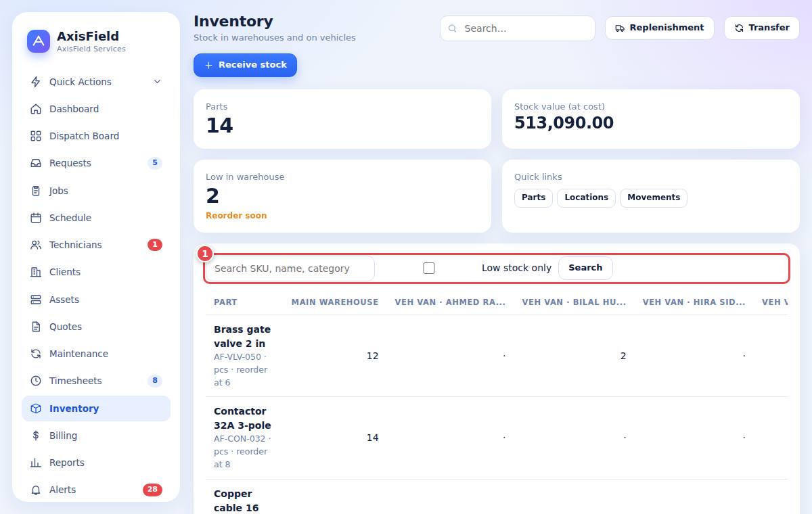The image size is (812, 514).
Task: Open the Parts quick link
Action: (x=533, y=197)
